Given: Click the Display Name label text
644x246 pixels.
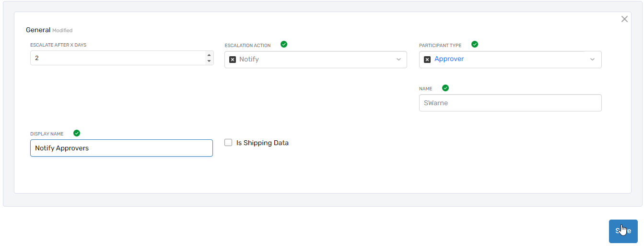Looking at the screenshot, I should [47, 134].
